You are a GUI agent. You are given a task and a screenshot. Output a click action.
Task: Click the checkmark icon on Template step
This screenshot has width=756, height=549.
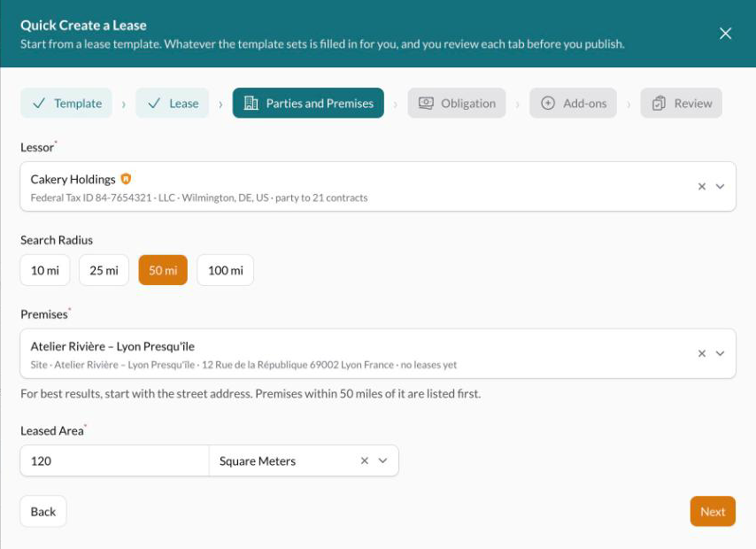tap(39, 104)
